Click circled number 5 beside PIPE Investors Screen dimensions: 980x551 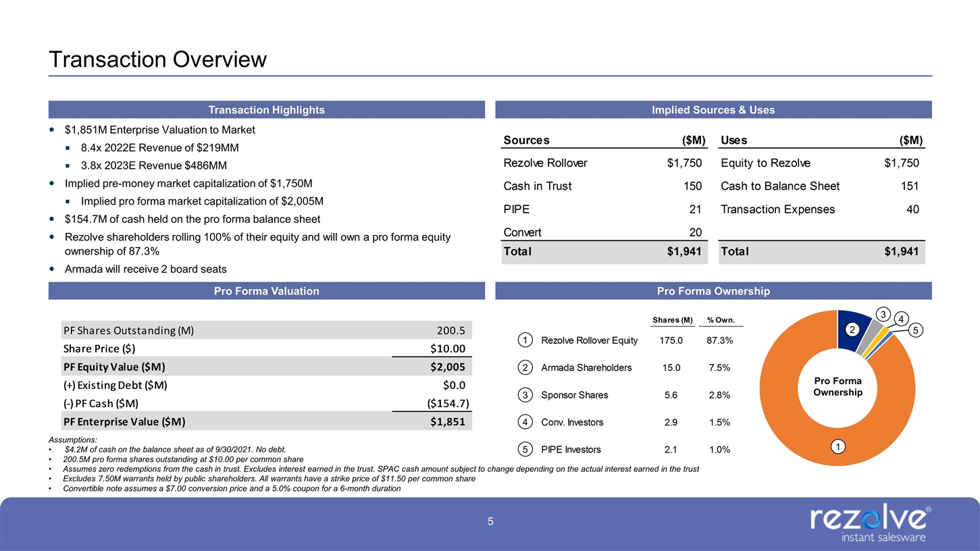526,449
